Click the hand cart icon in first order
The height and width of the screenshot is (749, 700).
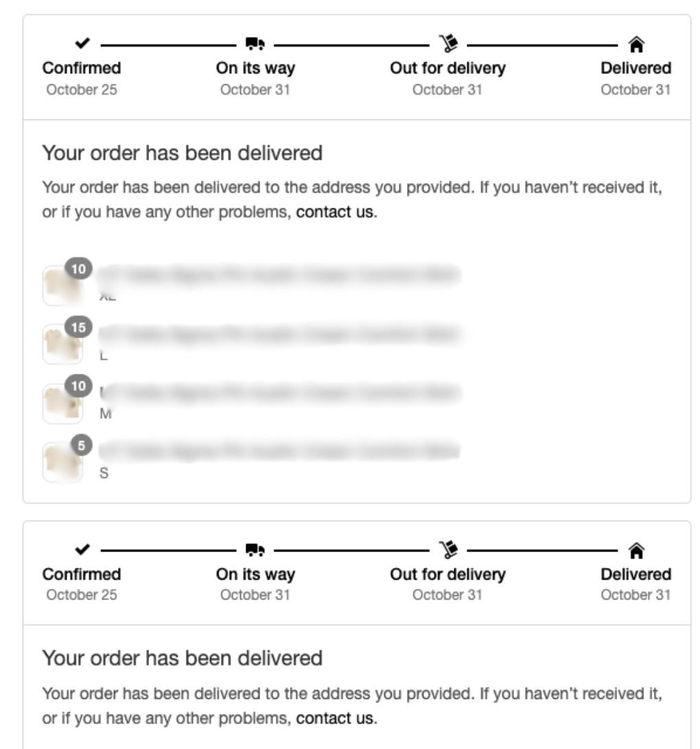[447, 44]
